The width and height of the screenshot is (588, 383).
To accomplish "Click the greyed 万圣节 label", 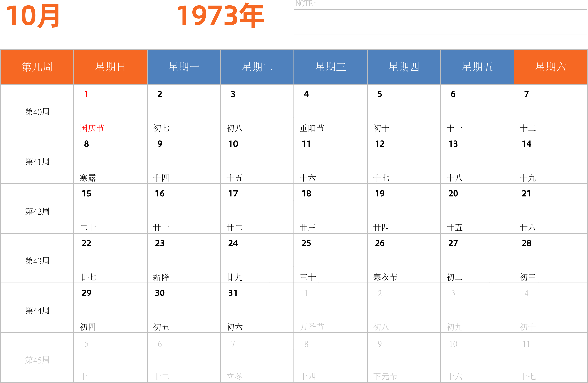I will [x=312, y=327].
